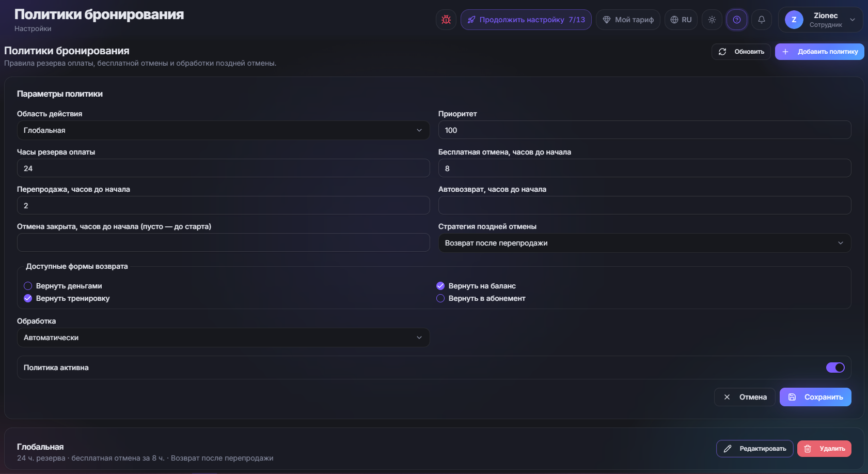This screenshot has width=868, height=474.
Task: Click the Сохранить button
Action: [x=815, y=397]
